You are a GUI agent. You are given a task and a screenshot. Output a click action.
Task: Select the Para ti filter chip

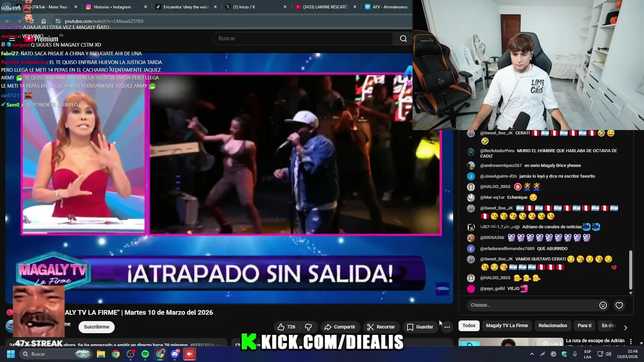pyautogui.click(x=584, y=326)
